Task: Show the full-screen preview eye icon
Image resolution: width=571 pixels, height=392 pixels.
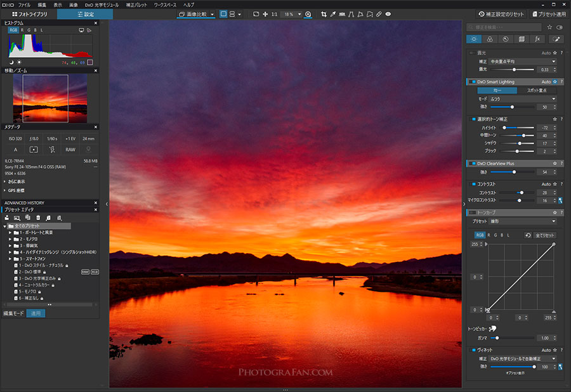Action: coord(388,14)
